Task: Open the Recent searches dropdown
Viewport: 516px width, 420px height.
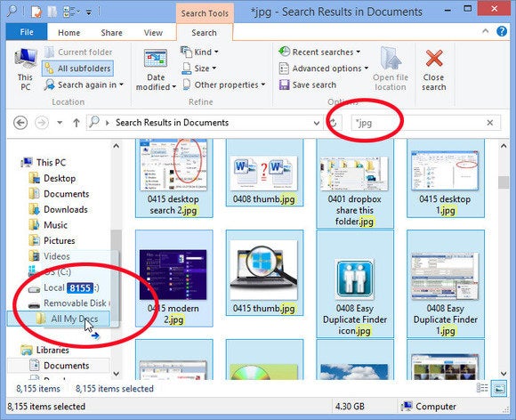Action: 319,52
